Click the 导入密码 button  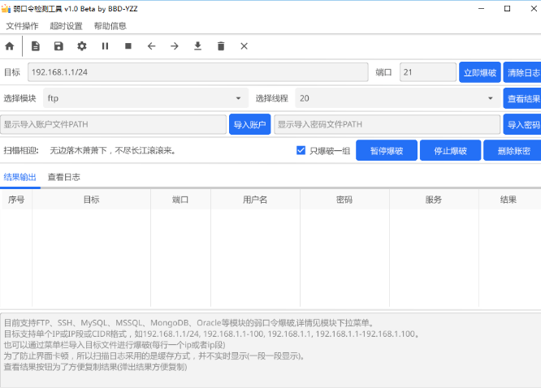[x=522, y=124]
